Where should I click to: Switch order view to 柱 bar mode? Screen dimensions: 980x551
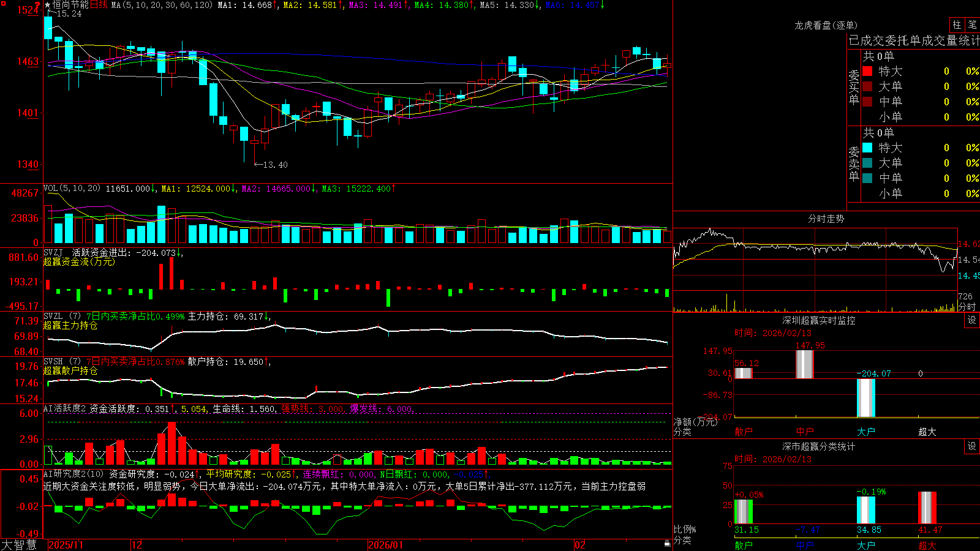[x=957, y=24]
